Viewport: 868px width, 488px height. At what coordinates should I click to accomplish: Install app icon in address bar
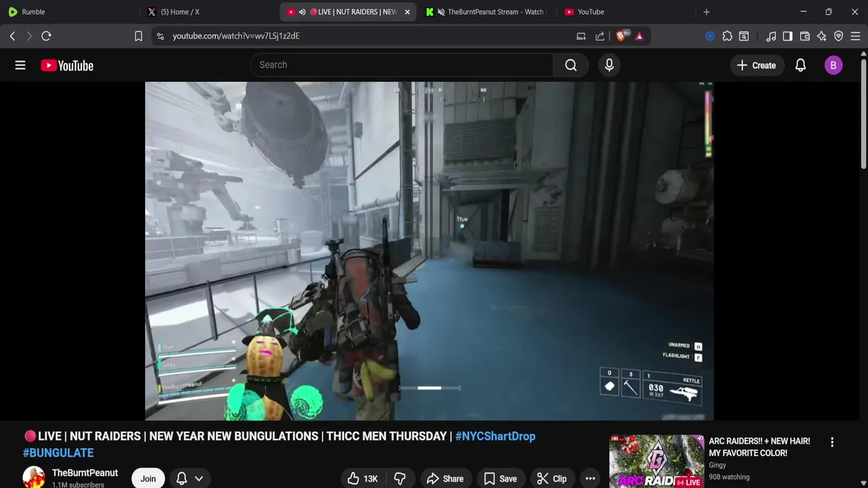[x=581, y=36]
